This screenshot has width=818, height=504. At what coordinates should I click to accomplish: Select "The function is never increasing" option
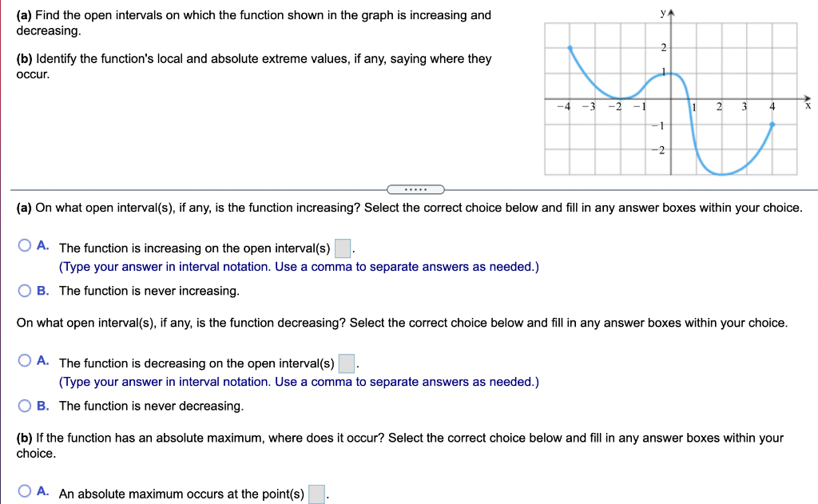[x=25, y=290]
